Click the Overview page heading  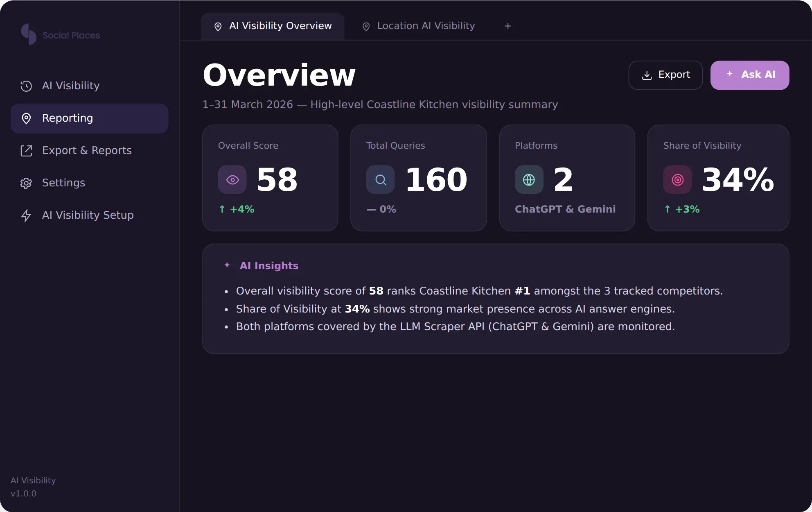click(x=279, y=75)
